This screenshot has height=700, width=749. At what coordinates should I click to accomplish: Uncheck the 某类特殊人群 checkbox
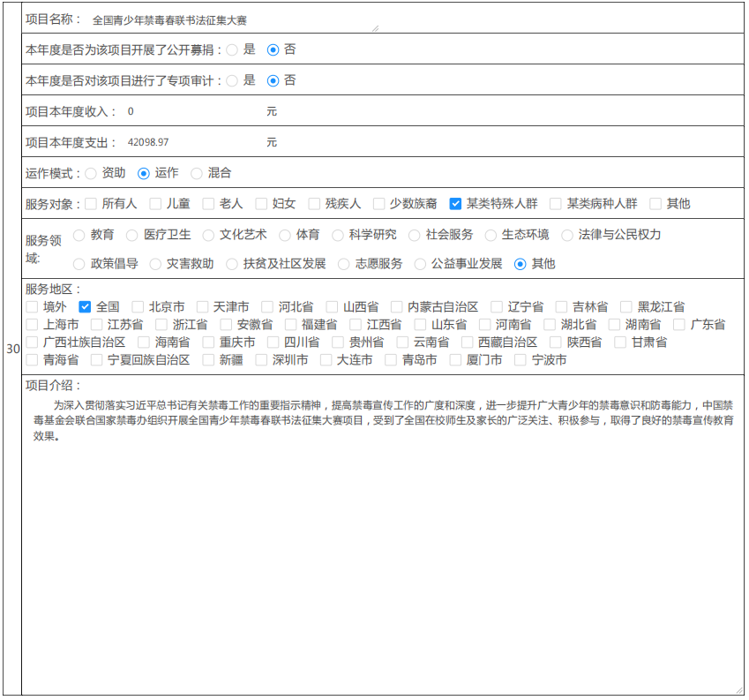(455, 204)
